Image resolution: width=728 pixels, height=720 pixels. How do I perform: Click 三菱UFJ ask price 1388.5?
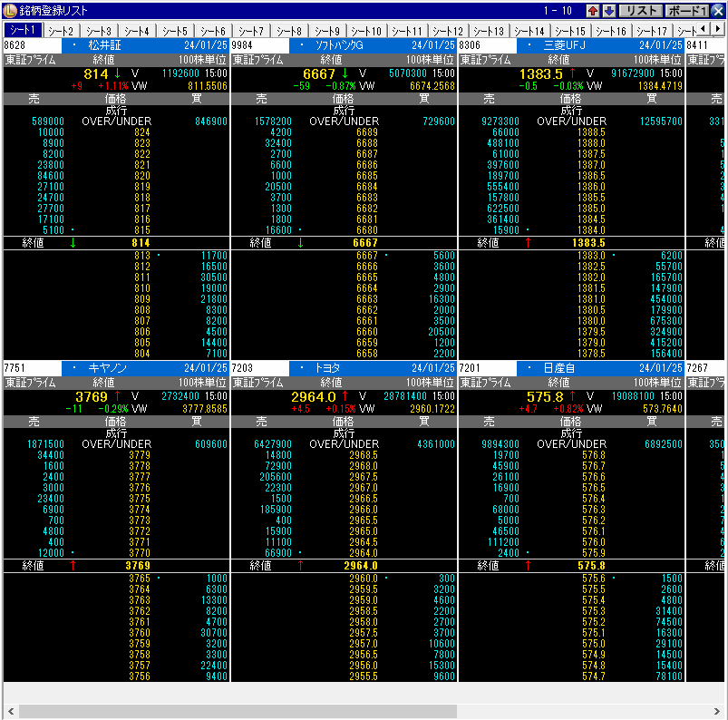(x=591, y=132)
